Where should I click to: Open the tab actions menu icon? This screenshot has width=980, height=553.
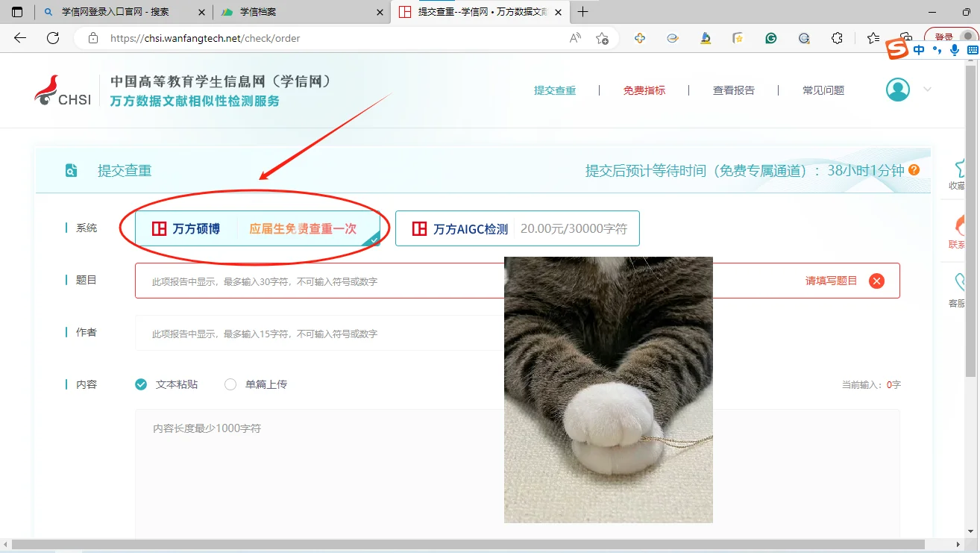(x=17, y=12)
